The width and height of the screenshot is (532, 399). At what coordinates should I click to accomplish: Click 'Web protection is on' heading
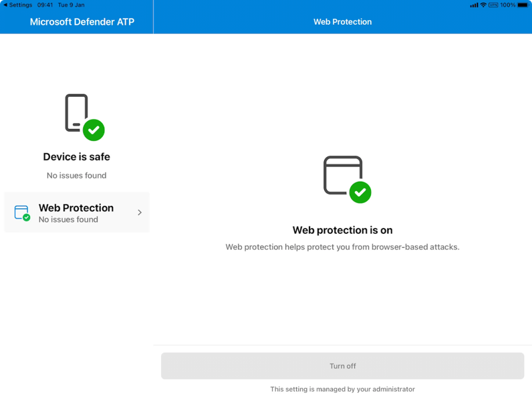pyautogui.click(x=343, y=230)
